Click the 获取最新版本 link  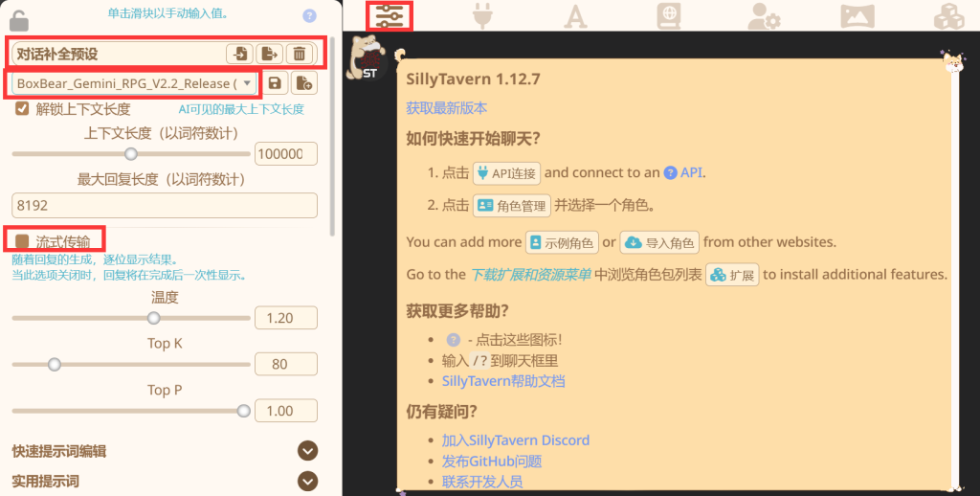coord(446,107)
